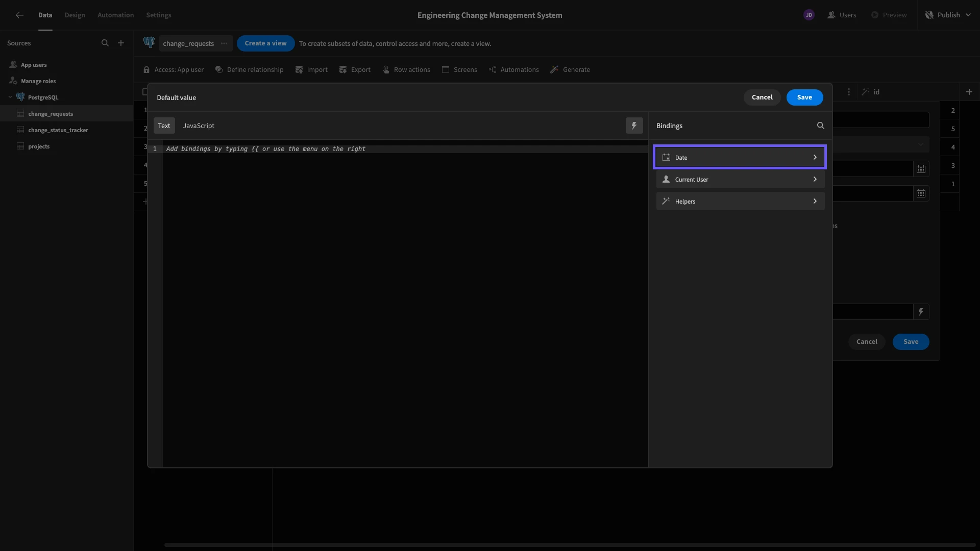This screenshot has width=980, height=551.
Task: Click the Import toolbar item
Action: (311, 70)
